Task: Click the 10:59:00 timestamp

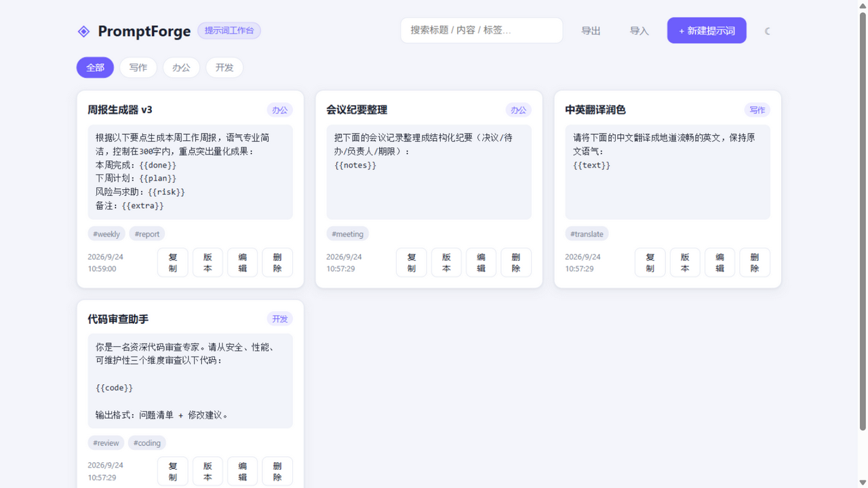Action: tap(102, 269)
